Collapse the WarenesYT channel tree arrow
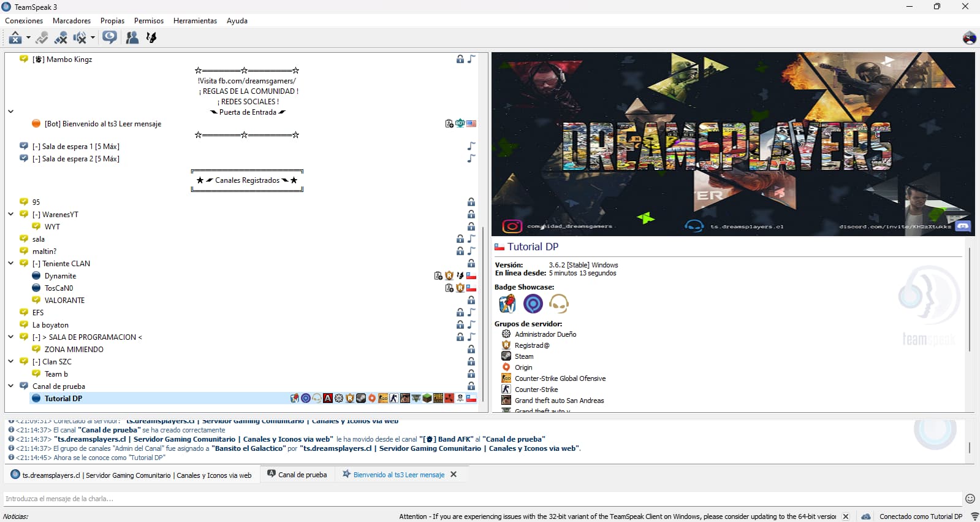Screen dimensions: 980x522 (10, 214)
